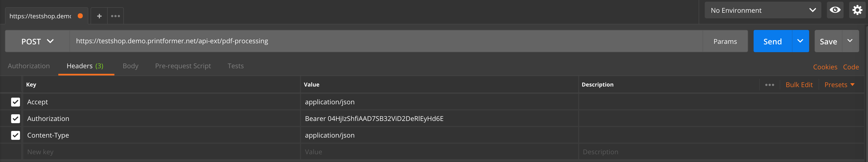Image resolution: width=868 pixels, height=162 pixels.
Task: Open the Presets dropdown
Action: [839, 85]
